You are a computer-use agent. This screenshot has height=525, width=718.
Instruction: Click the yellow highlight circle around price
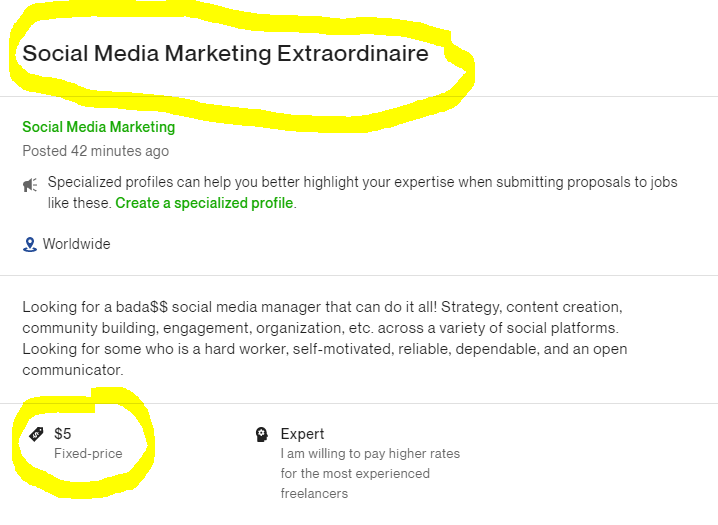[82, 443]
